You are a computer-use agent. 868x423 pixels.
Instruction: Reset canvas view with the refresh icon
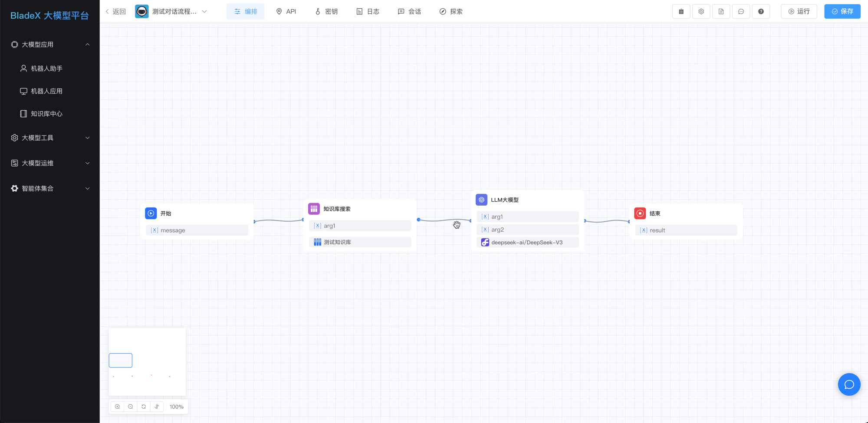tap(144, 407)
